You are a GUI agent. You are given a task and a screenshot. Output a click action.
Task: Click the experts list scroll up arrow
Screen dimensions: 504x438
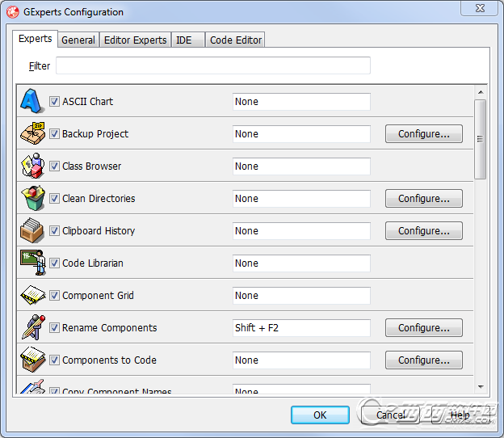(x=481, y=92)
